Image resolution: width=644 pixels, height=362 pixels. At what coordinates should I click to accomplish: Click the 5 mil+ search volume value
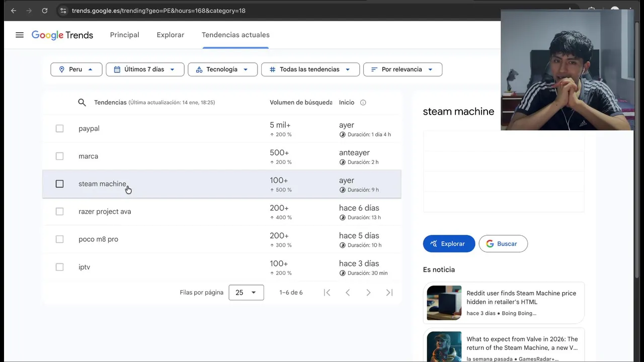tap(280, 125)
